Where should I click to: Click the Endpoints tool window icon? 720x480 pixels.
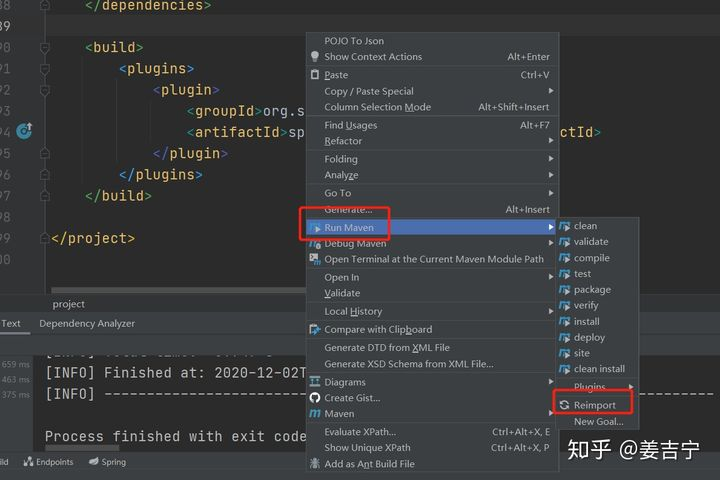coord(28,462)
